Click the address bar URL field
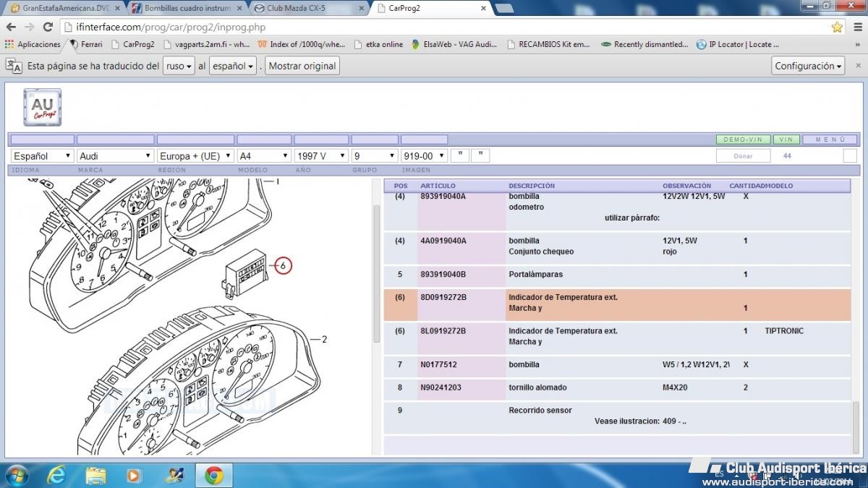 [x=448, y=27]
